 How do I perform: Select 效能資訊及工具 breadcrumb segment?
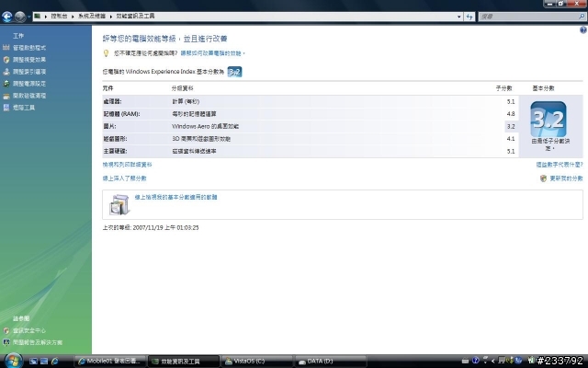(x=135, y=17)
